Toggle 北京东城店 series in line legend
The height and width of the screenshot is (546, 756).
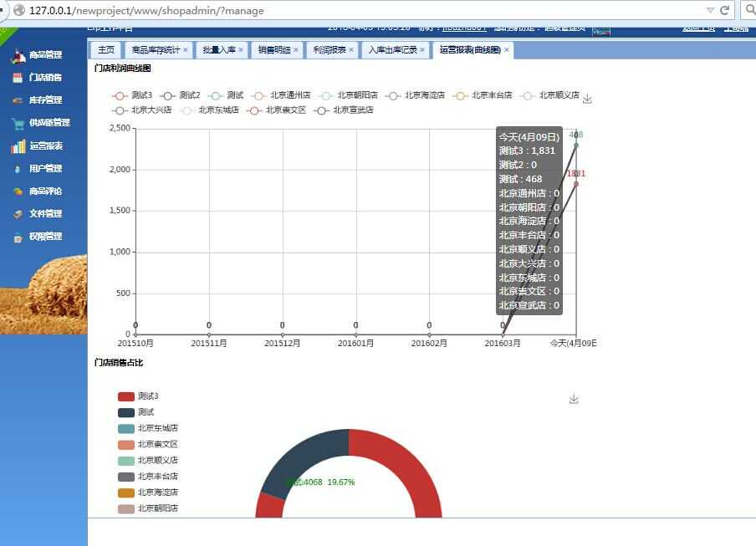209,110
